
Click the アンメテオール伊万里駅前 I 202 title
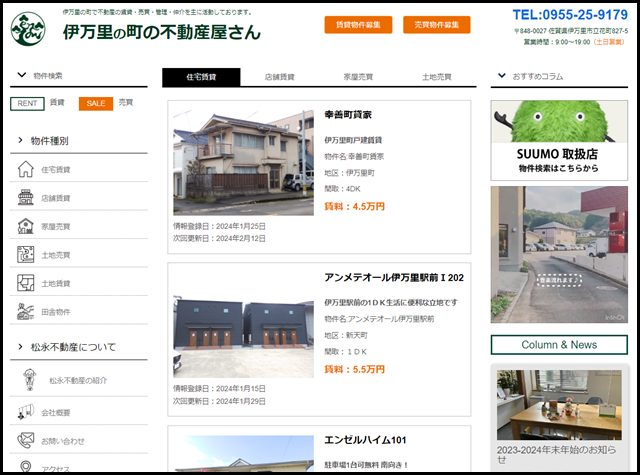coord(394,277)
